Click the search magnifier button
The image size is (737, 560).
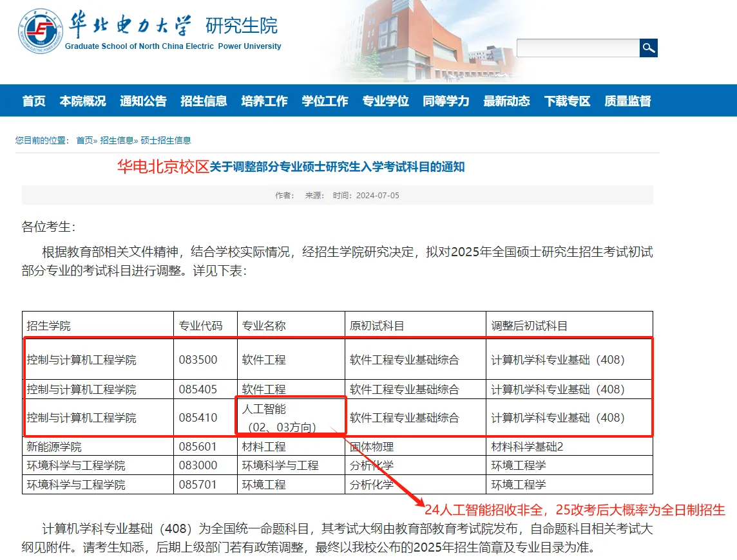point(648,48)
